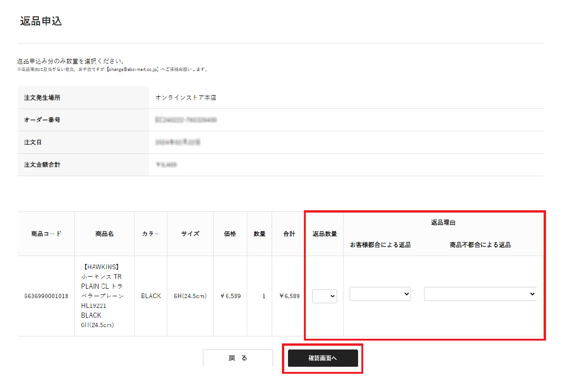Click the 返品理由 header label
The height and width of the screenshot is (392, 561).
point(443,222)
